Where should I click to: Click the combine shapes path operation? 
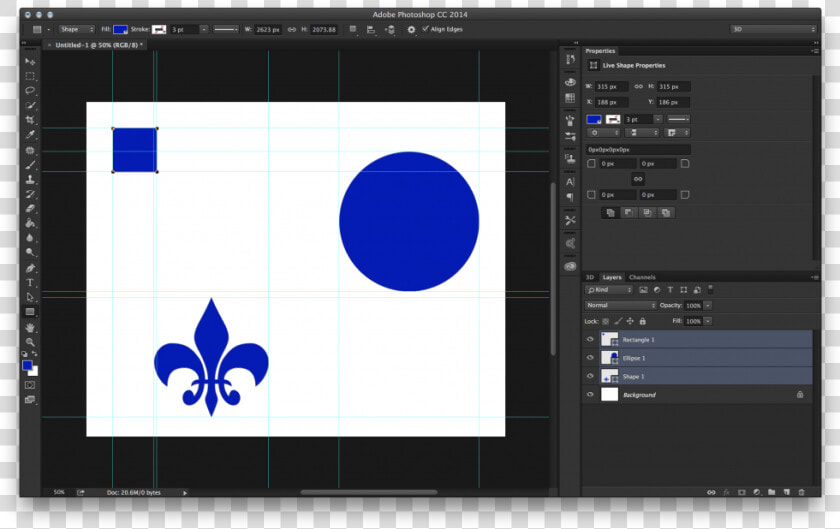[x=610, y=213]
